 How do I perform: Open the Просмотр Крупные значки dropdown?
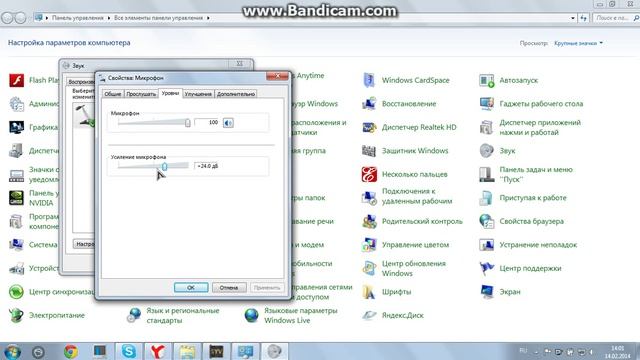pyautogui.click(x=578, y=43)
